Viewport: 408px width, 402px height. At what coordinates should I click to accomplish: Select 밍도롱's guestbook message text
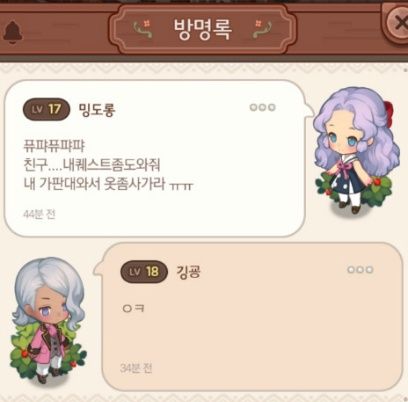(108, 165)
